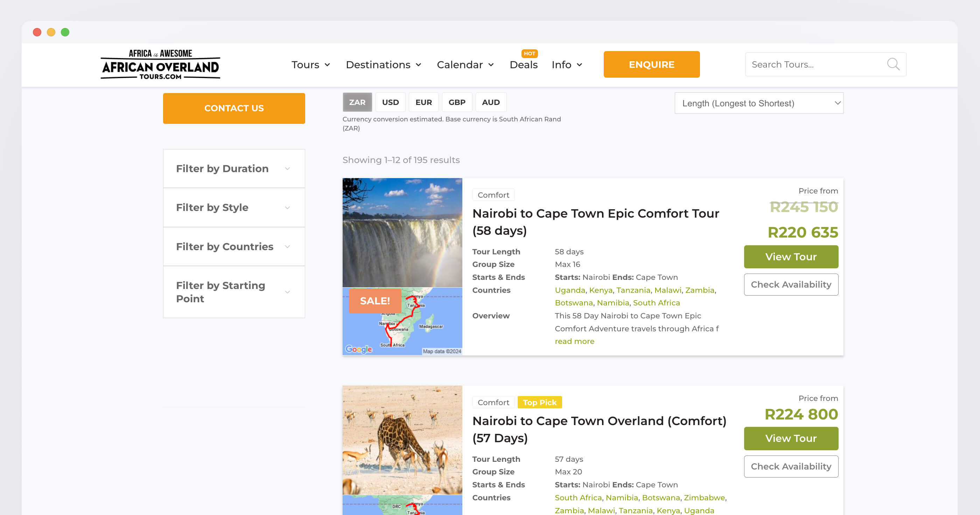Image resolution: width=980 pixels, height=515 pixels.
Task: Click the route map of 58 days tour
Action: 402,322
